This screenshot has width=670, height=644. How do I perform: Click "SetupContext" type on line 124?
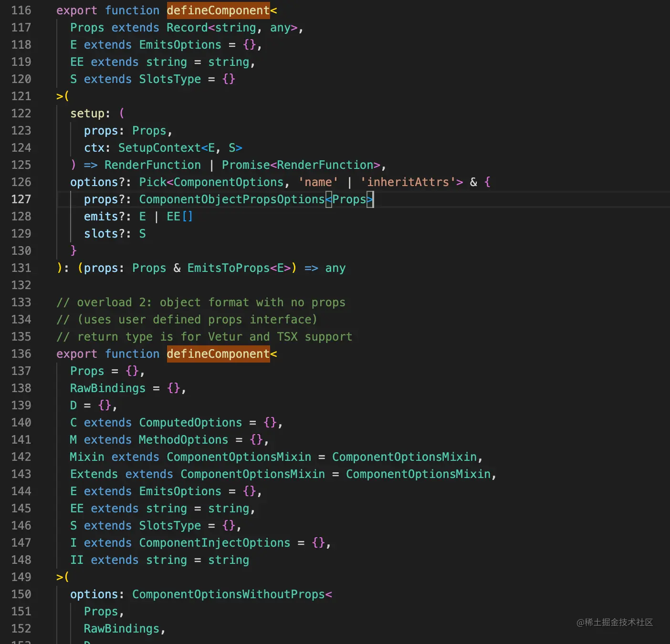(x=159, y=148)
